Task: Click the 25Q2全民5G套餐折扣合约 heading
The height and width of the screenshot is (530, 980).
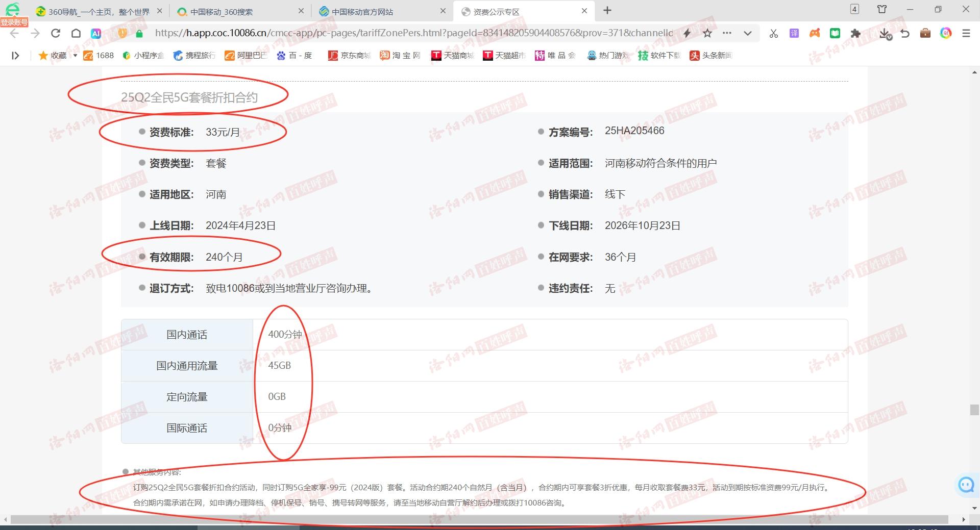Action: point(189,97)
